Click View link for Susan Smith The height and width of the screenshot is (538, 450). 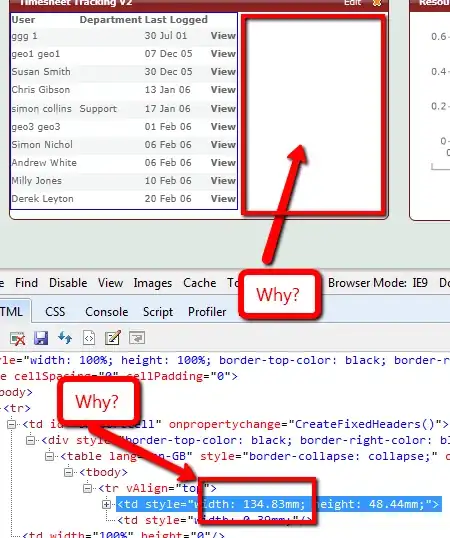click(223, 72)
